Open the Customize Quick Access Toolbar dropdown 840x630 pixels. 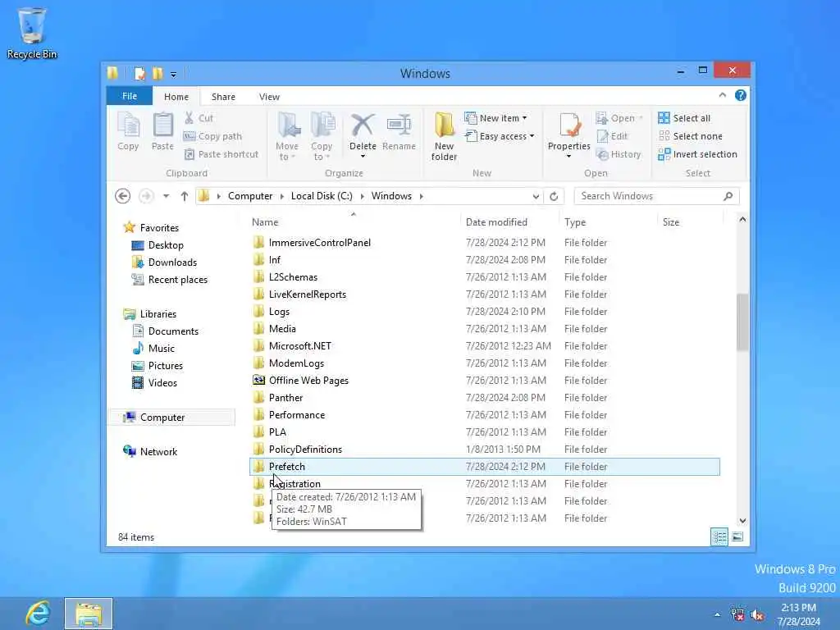pos(173,75)
